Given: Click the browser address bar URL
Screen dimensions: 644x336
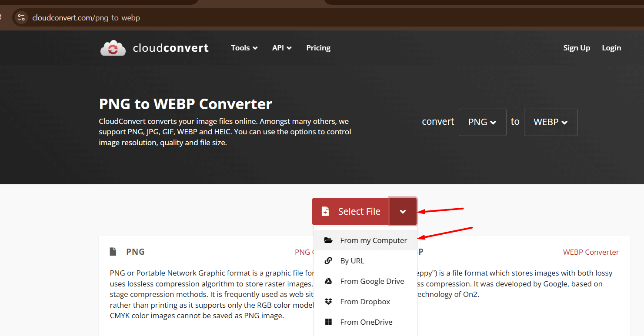Looking at the screenshot, I should coord(86,18).
